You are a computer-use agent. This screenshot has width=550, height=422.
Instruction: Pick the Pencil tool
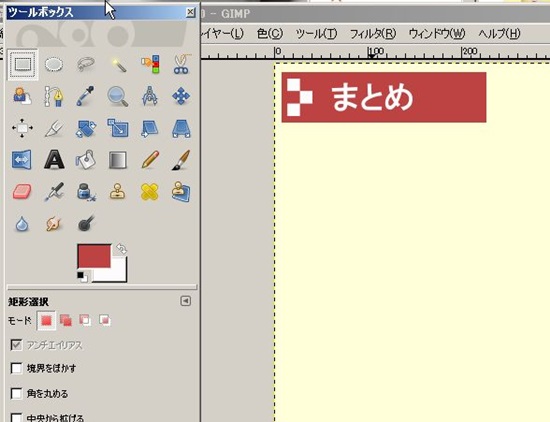click(x=150, y=160)
